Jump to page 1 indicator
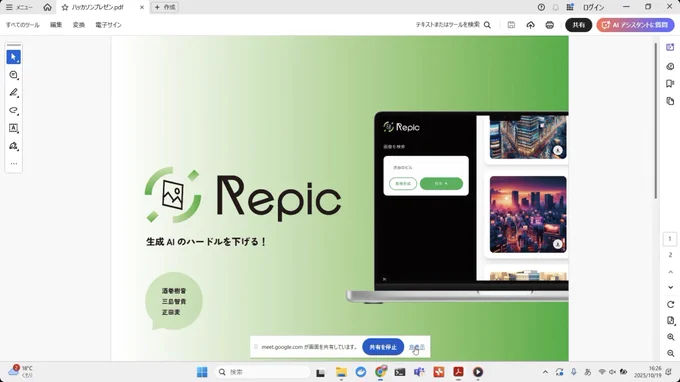680x382 pixels. pos(670,239)
